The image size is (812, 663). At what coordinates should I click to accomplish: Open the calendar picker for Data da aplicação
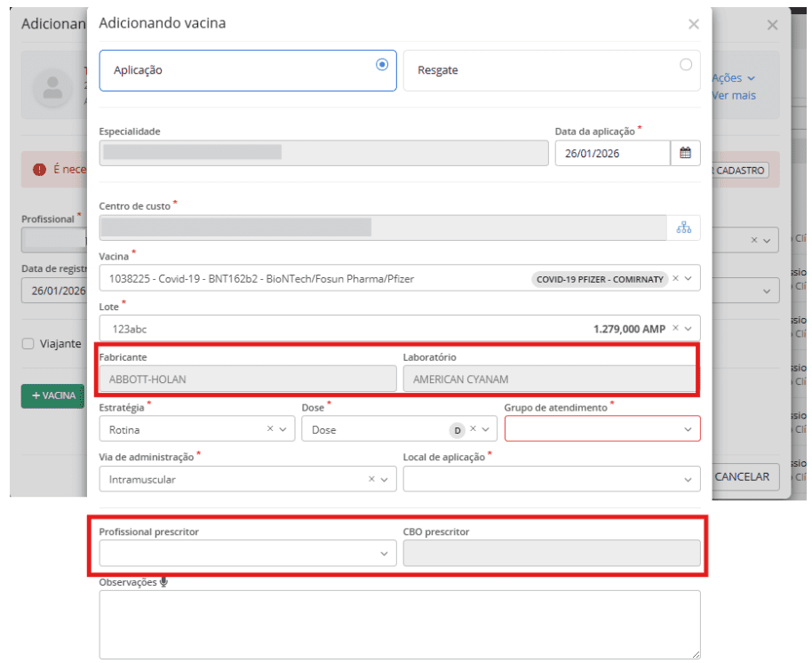pyautogui.click(x=685, y=153)
